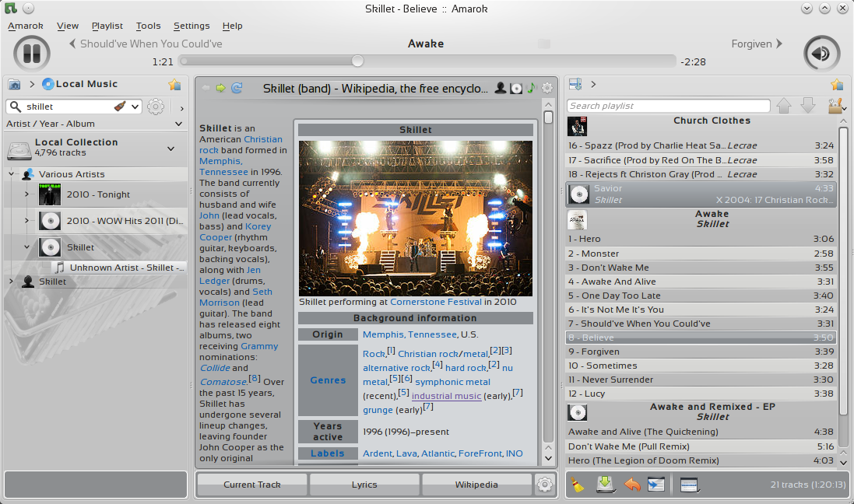Clear the playlist with the broom icon
The width and height of the screenshot is (854, 504).
click(x=578, y=484)
